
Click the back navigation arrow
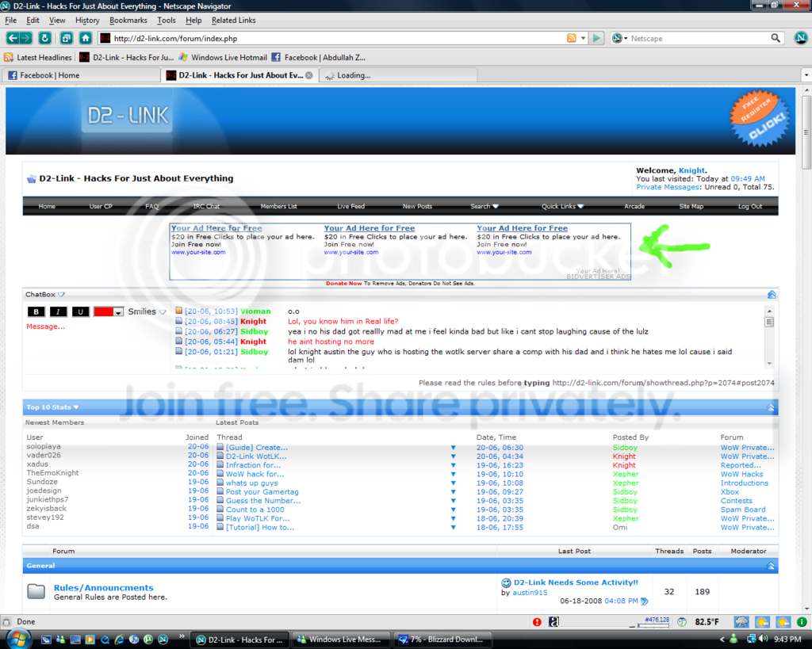(13, 38)
